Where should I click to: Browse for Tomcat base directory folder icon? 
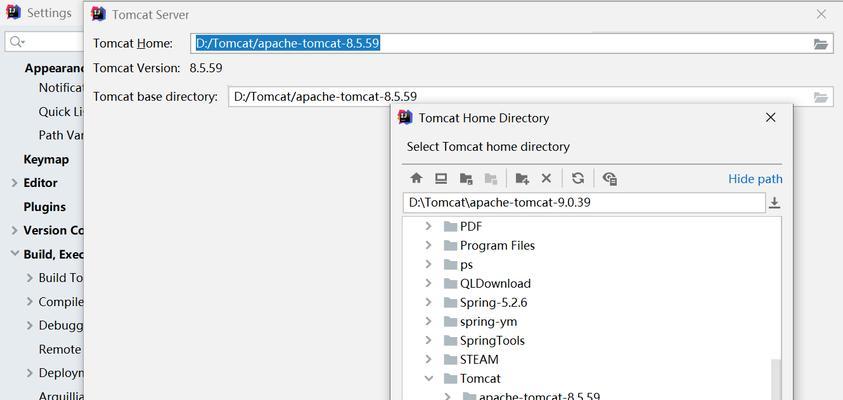[x=820, y=97]
